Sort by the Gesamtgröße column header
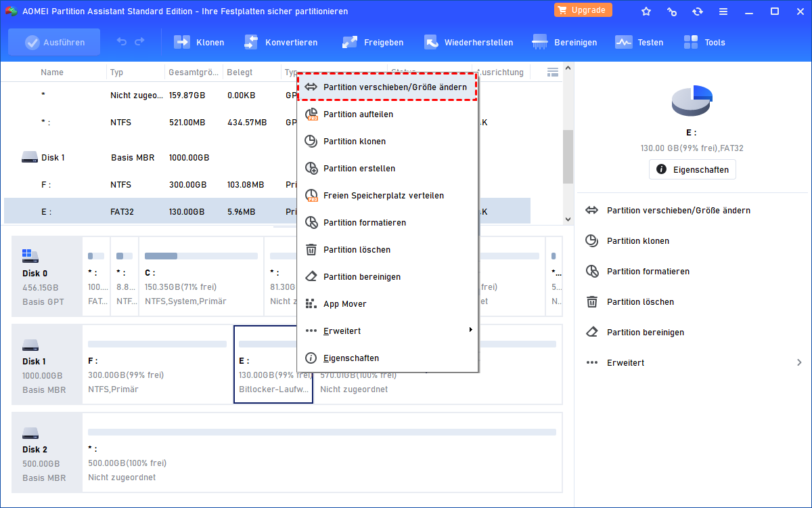This screenshot has width=812, height=508. click(x=194, y=72)
